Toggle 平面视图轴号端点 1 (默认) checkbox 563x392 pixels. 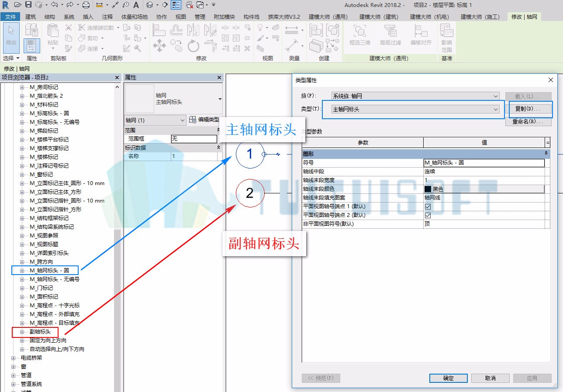coord(428,206)
